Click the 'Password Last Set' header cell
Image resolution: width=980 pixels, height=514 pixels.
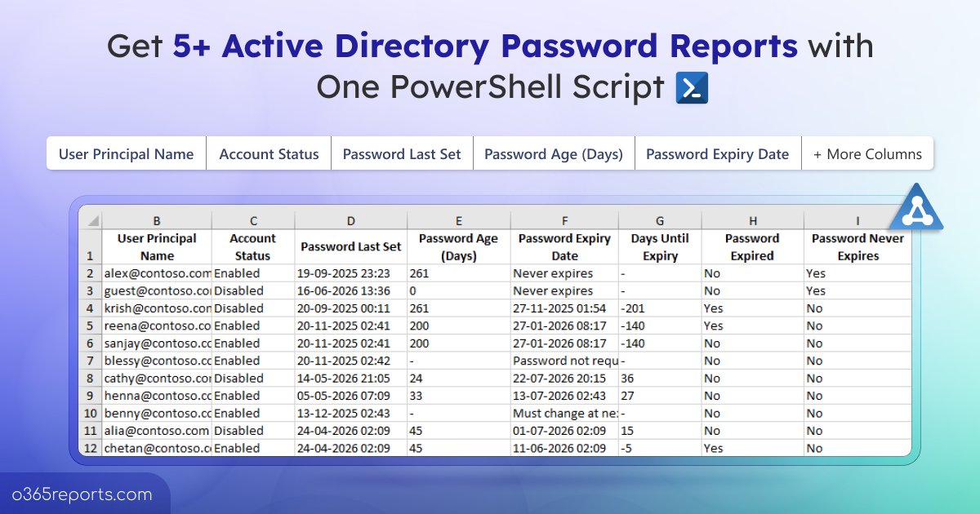click(351, 247)
